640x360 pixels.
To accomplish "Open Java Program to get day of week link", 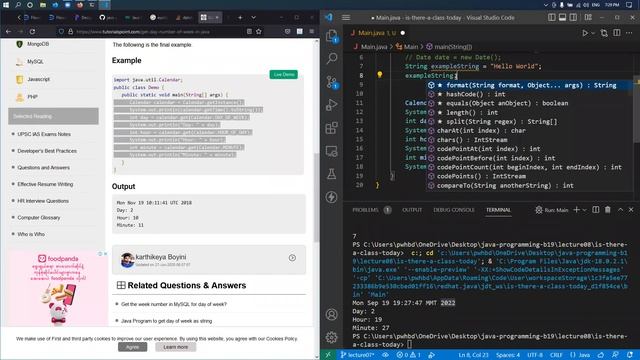I will (x=167, y=321).
